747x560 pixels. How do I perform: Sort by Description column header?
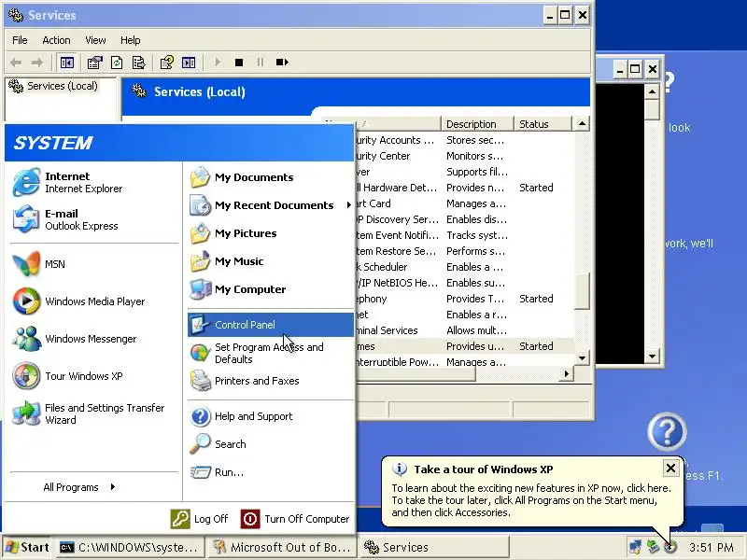point(477,124)
